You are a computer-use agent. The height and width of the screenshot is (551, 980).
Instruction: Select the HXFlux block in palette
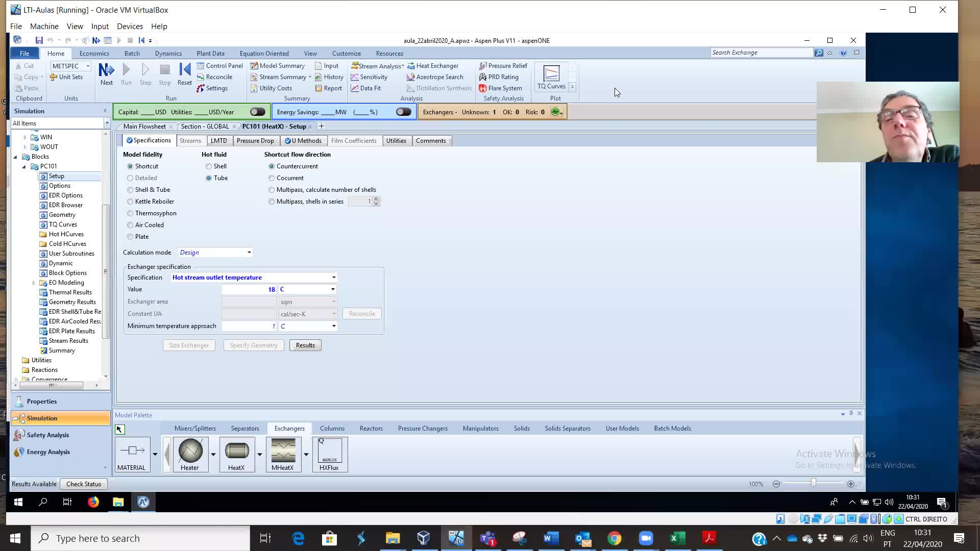point(329,454)
